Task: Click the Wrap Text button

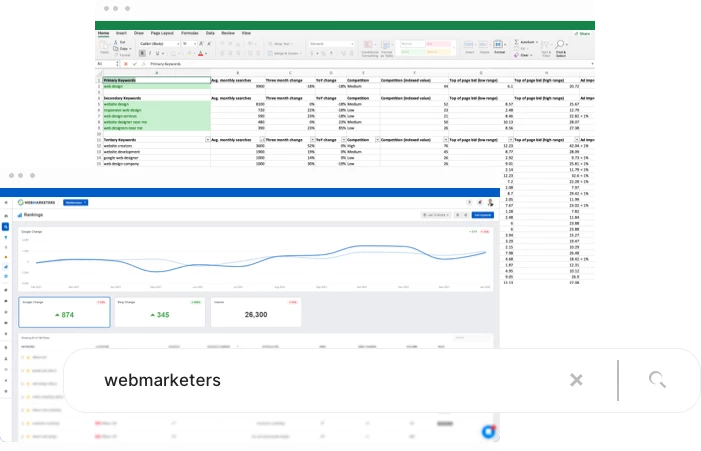Action: 280,44
